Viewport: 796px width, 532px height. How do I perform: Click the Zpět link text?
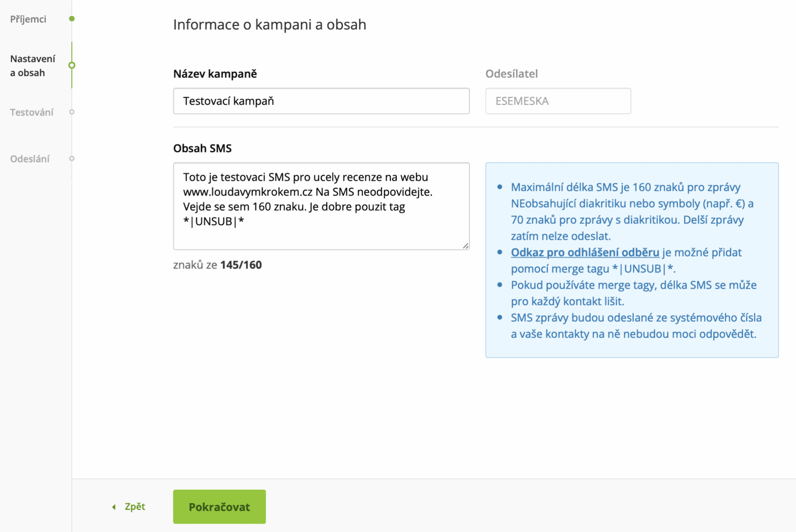(135, 507)
